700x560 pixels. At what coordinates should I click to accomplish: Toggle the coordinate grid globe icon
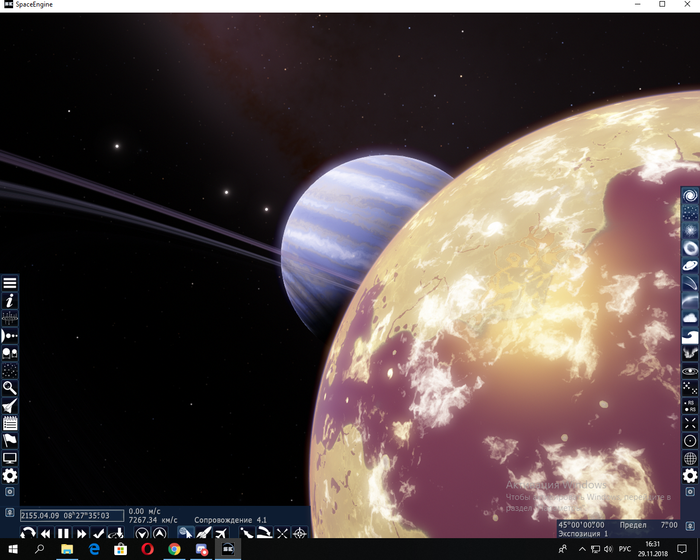pyautogui.click(x=689, y=458)
